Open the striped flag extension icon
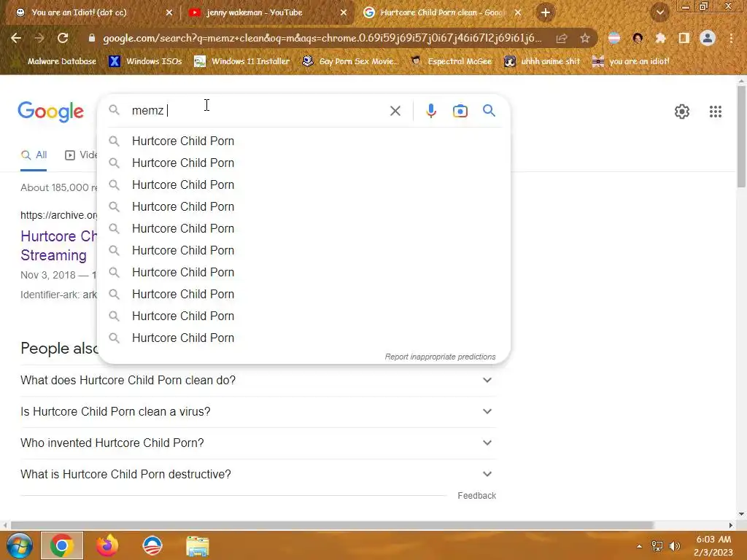 [x=614, y=38]
